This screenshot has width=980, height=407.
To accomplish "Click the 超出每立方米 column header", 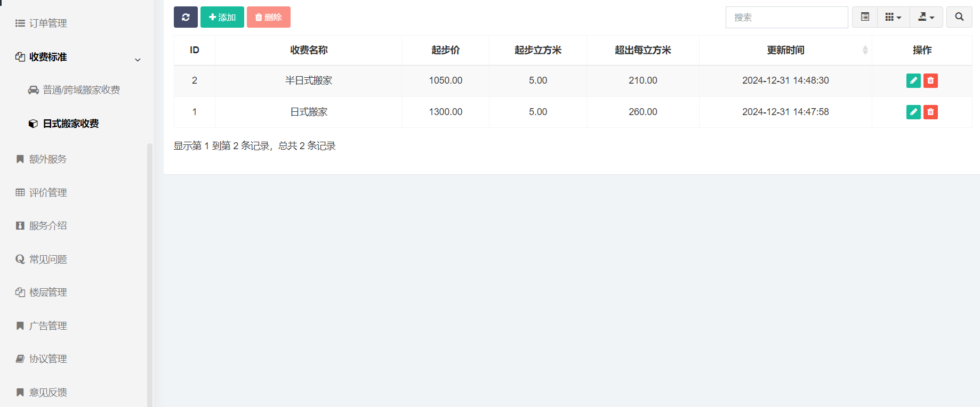I will (x=643, y=50).
